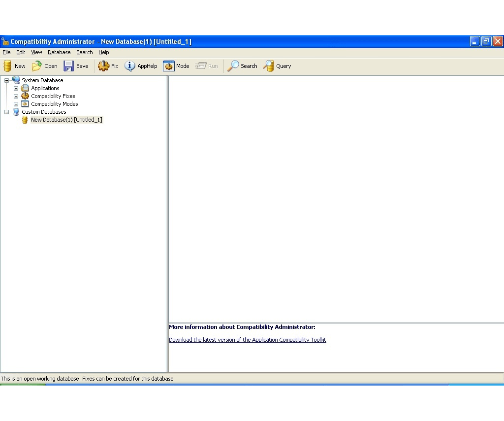Open the Help menu
Image resolution: width=504 pixels, height=421 pixels.
[103, 52]
